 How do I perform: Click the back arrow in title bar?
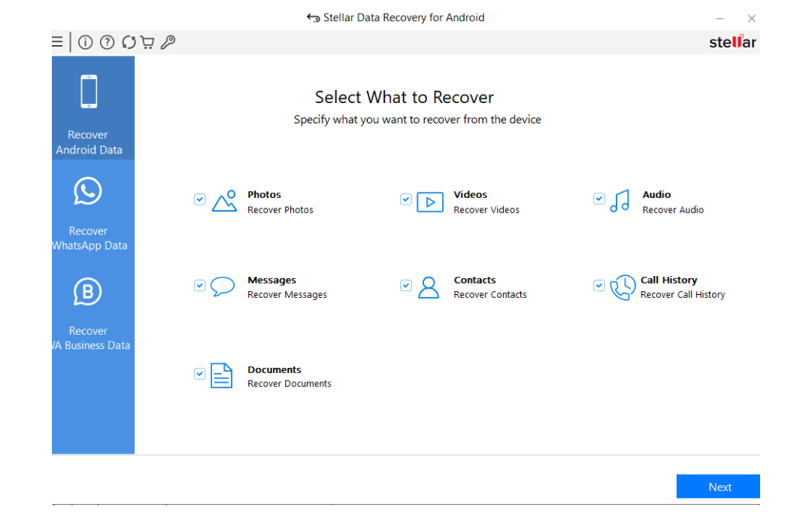(x=314, y=17)
